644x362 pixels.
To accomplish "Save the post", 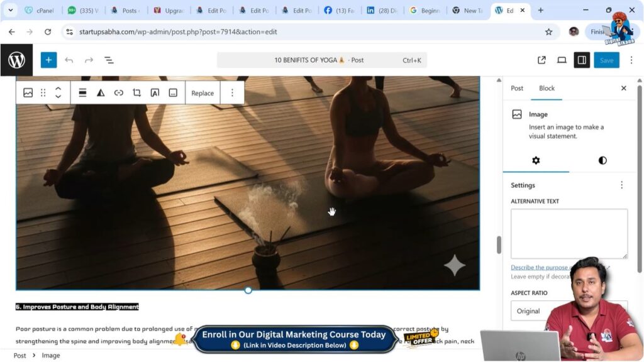I will (x=606, y=60).
